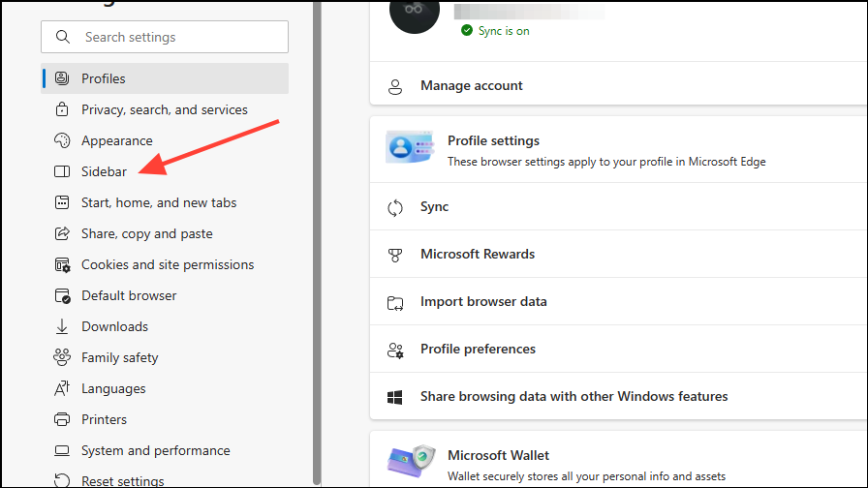
Task: Open Start, home, and new tabs settings
Action: [159, 202]
